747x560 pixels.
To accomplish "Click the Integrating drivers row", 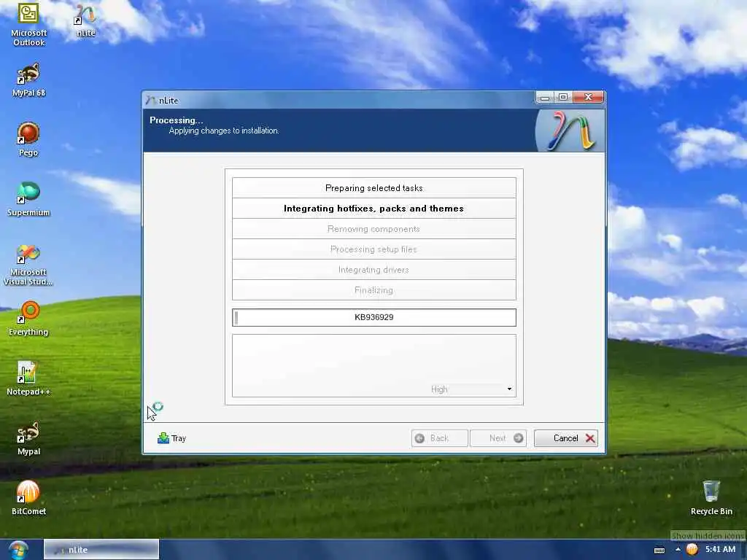I will tap(374, 270).
